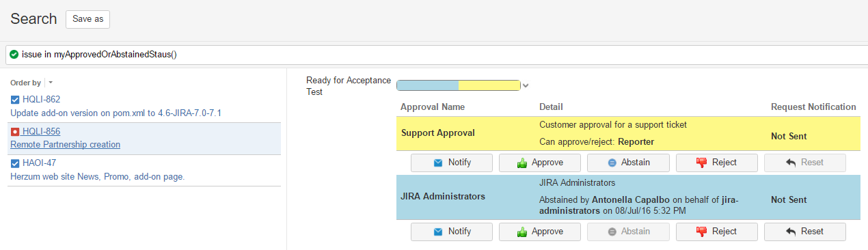
Task: Approve the JIRA Administrators approval
Action: pyautogui.click(x=539, y=232)
